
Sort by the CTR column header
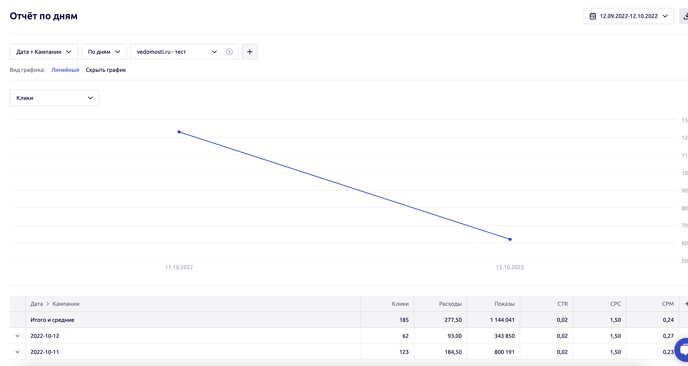tap(563, 304)
